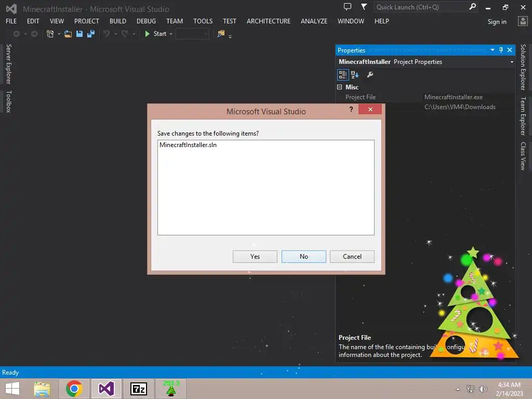The height and width of the screenshot is (399, 532).
Task: Click into the Quick Launch search box
Action: click(x=421, y=7)
